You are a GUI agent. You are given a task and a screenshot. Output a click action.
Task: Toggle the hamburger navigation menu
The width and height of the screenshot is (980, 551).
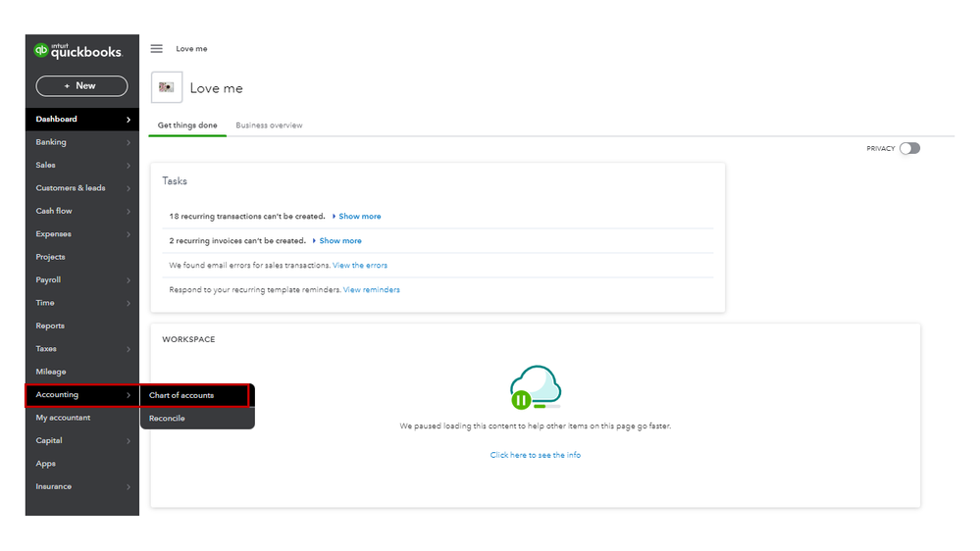(156, 49)
